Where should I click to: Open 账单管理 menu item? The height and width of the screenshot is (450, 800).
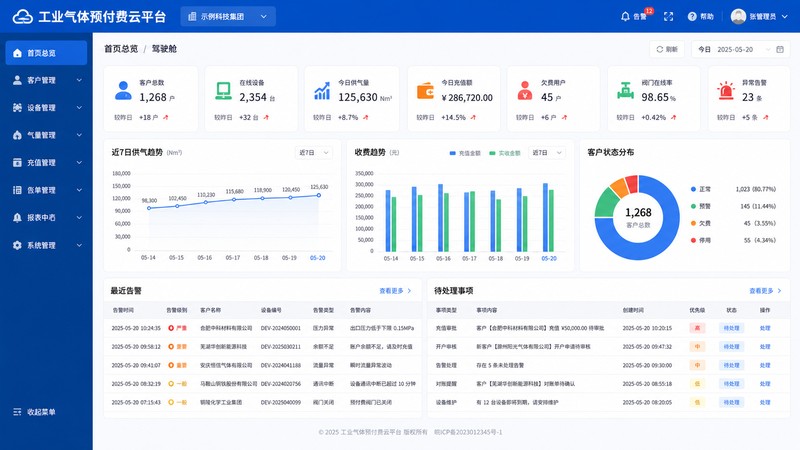46,190
